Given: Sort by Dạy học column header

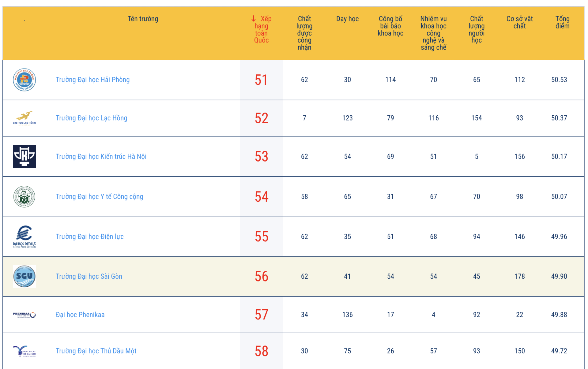Looking at the screenshot, I should [x=347, y=19].
